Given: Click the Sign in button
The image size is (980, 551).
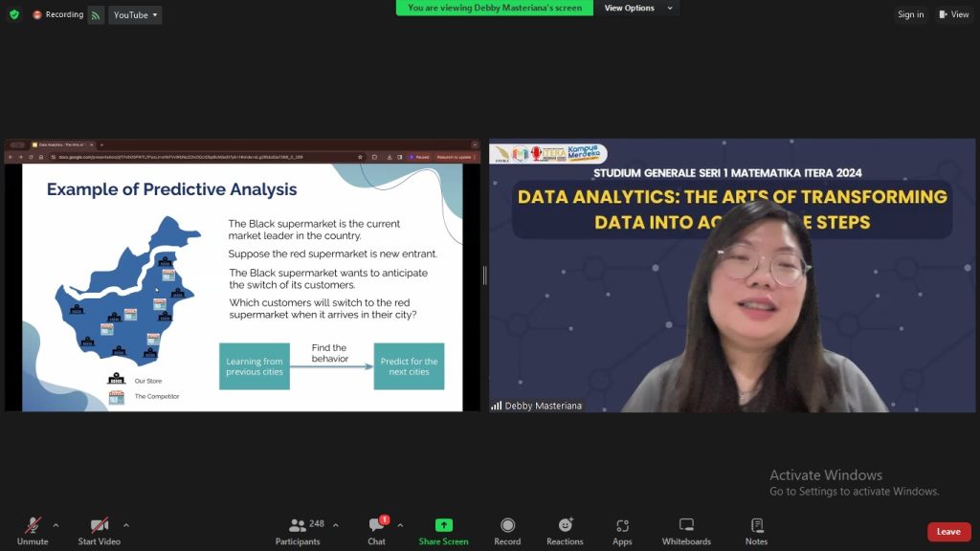Looking at the screenshot, I should click(910, 14).
